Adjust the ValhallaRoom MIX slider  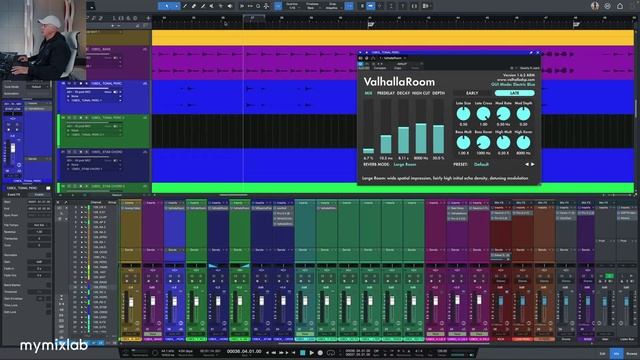[x=368, y=126]
